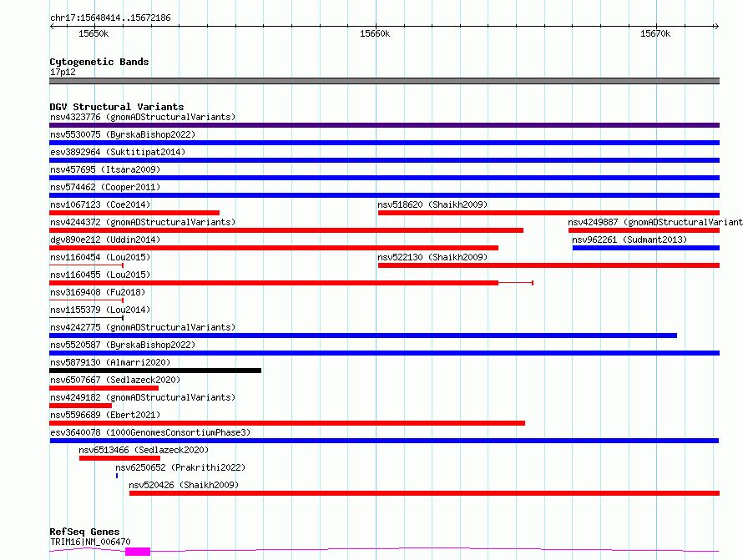Click the 17p12 band label
Viewport: 743px width, 560px height.
[x=63, y=72]
